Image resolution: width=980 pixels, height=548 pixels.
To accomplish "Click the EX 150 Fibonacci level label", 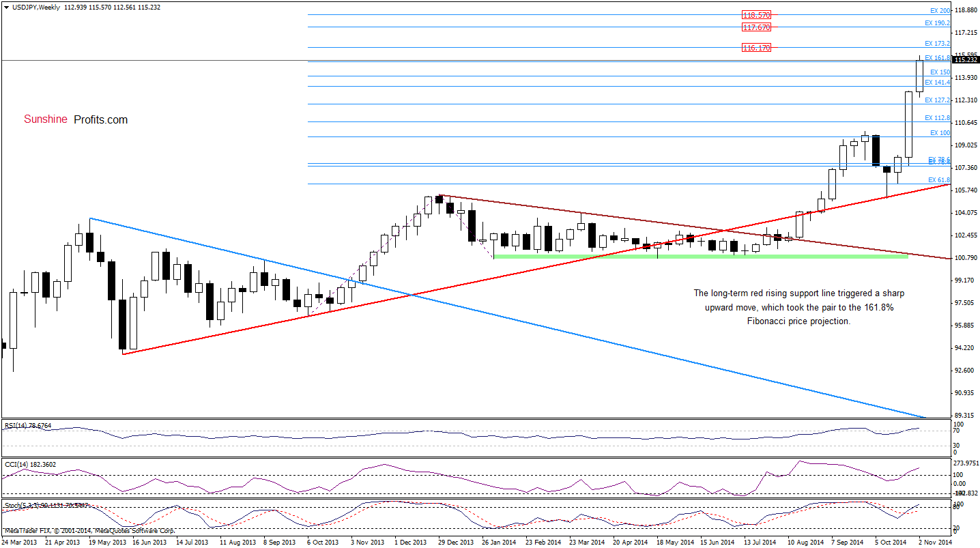I will tap(940, 72).
